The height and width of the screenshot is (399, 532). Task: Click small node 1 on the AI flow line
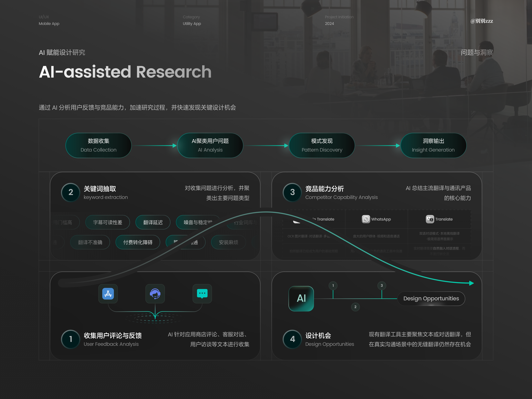point(333,286)
